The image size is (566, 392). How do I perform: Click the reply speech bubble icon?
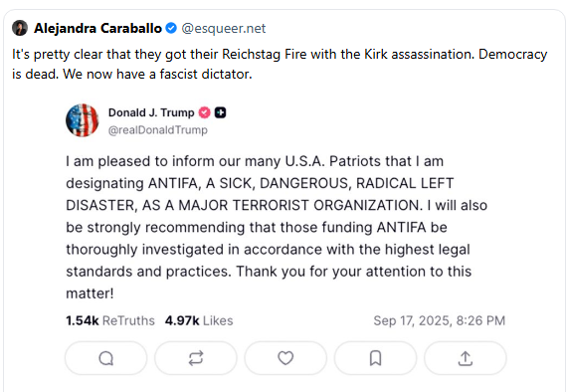tap(106, 358)
